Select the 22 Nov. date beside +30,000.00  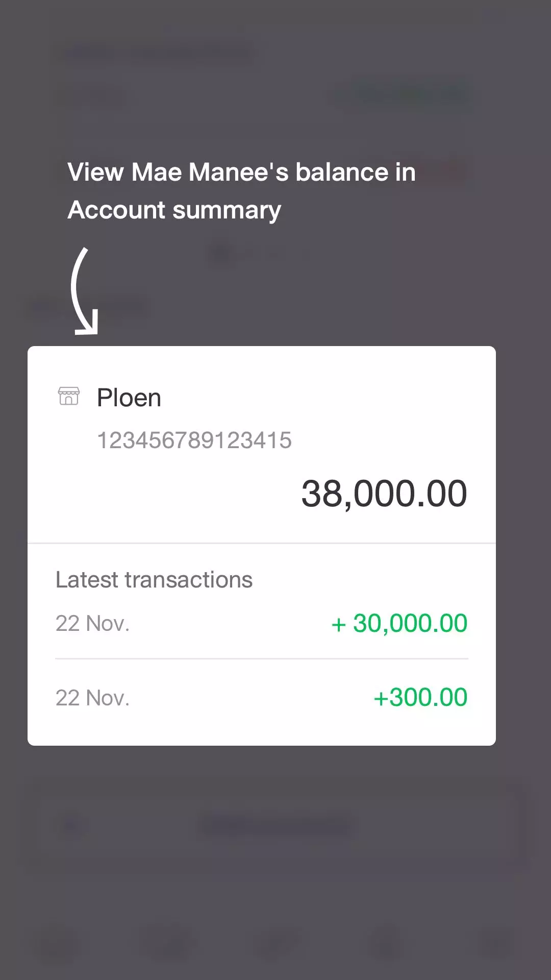(x=92, y=623)
